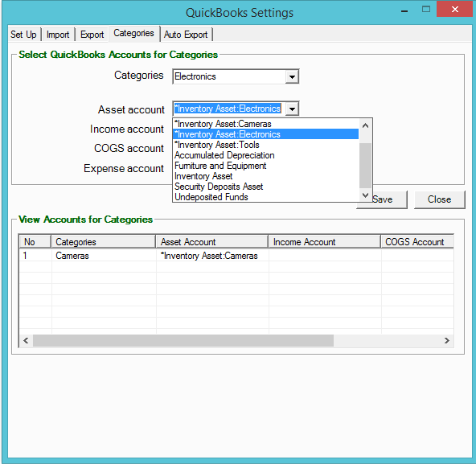476x464 pixels.
Task: Choose *Inventory Asset:Cameras from the list
Action: coord(265,124)
